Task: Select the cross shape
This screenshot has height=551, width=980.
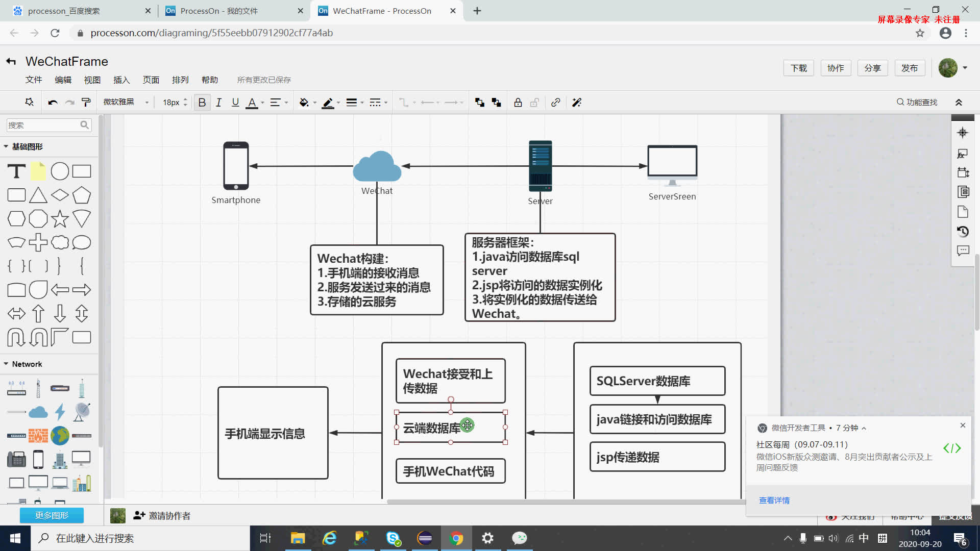Action: (x=38, y=242)
